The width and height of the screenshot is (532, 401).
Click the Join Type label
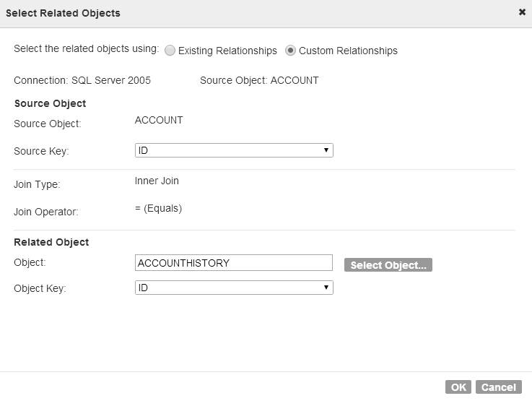[37, 184]
